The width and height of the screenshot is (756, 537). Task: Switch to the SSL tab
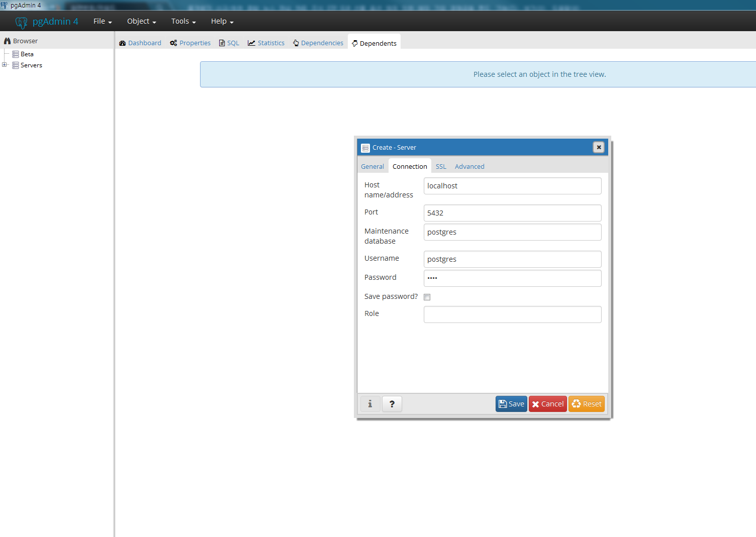pyautogui.click(x=441, y=166)
